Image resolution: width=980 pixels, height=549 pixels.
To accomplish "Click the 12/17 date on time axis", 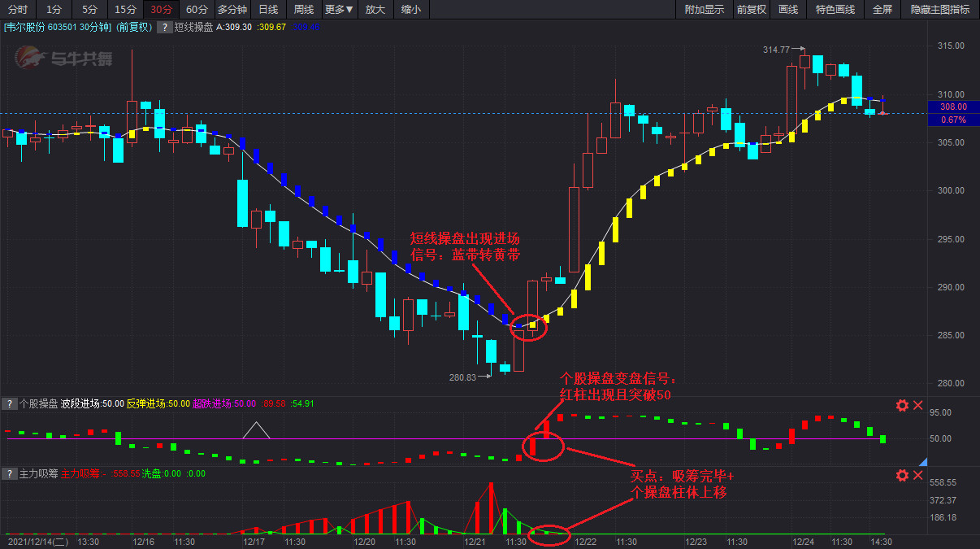I will click(254, 542).
